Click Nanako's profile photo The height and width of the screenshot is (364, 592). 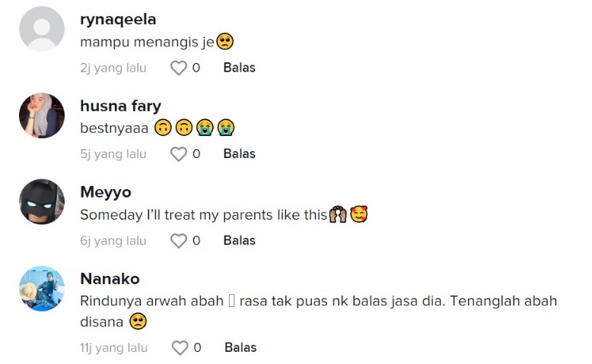[x=42, y=289]
